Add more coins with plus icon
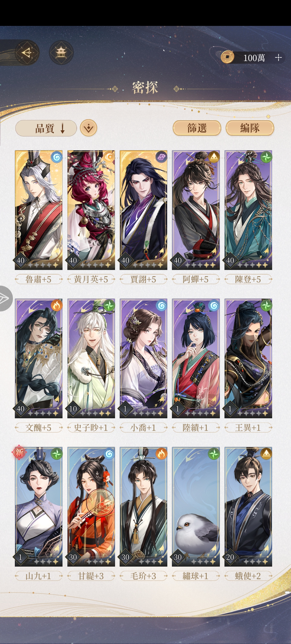The image size is (291, 644). [x=278, y=57]
